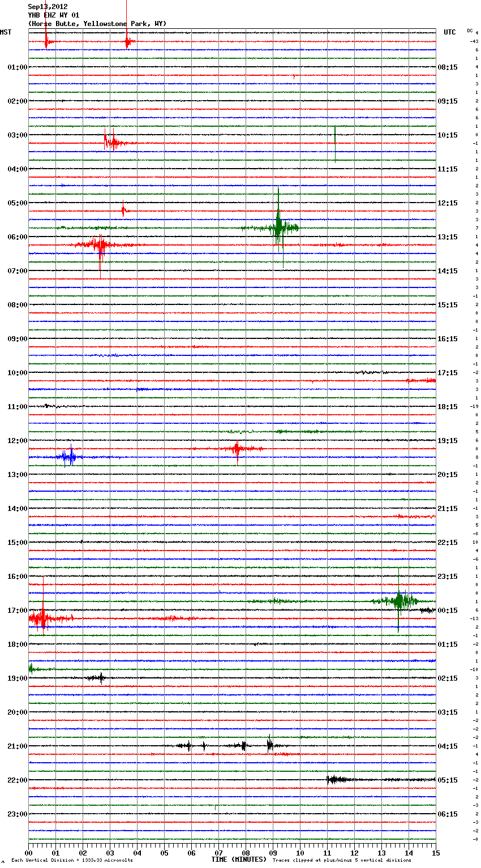Click the '08:15' UTC time label
The width and height of the screenshot is (481, 868).
448,67
